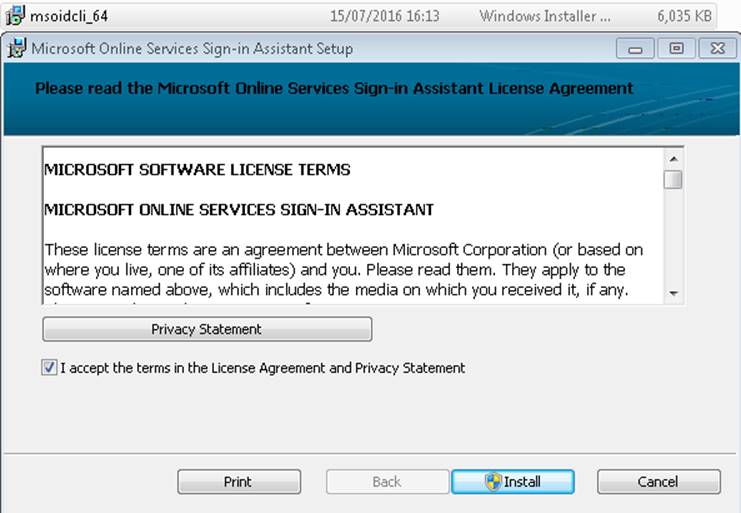
Task: Select the msoidcli_64 file name
Action: [69, 16]
